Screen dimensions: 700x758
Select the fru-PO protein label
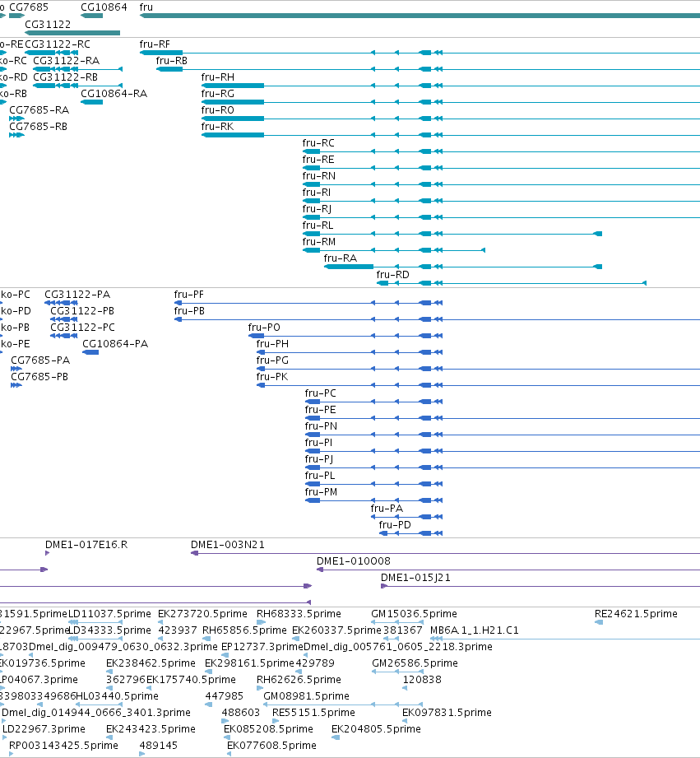point(264,328)
